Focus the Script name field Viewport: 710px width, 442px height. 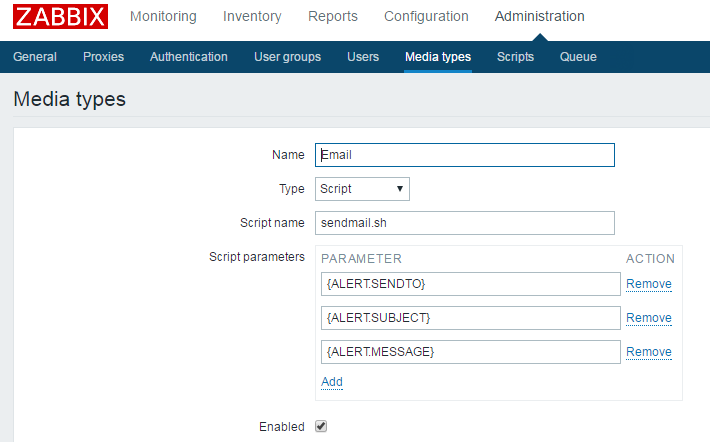[464, 223]
